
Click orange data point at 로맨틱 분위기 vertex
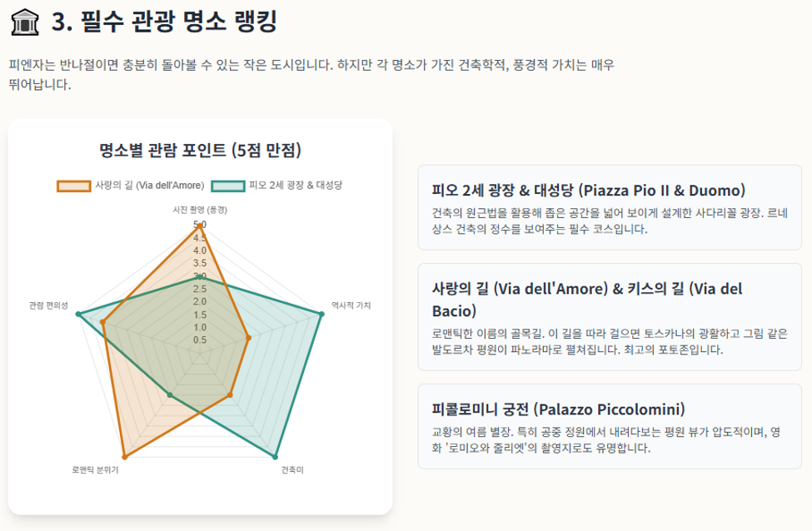click(125, 456)
